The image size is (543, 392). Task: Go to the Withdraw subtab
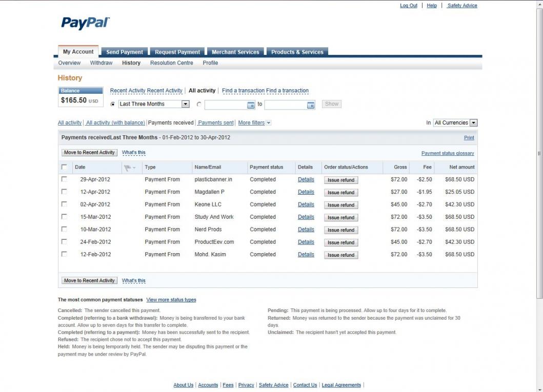tap(101, 63)
